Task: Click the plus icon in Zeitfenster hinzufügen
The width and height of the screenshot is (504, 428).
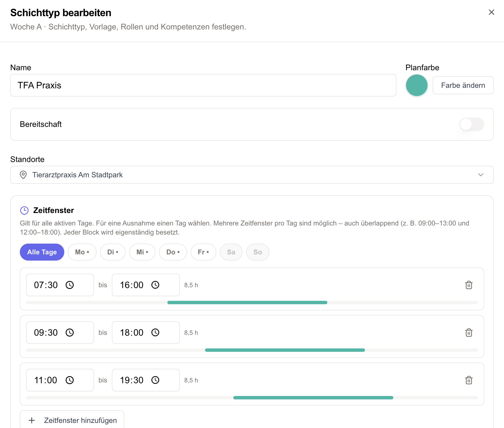Action: 32,420
